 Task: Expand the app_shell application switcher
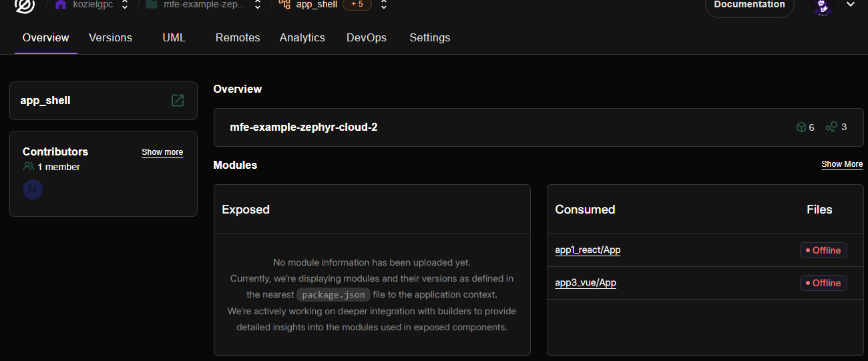384,4
